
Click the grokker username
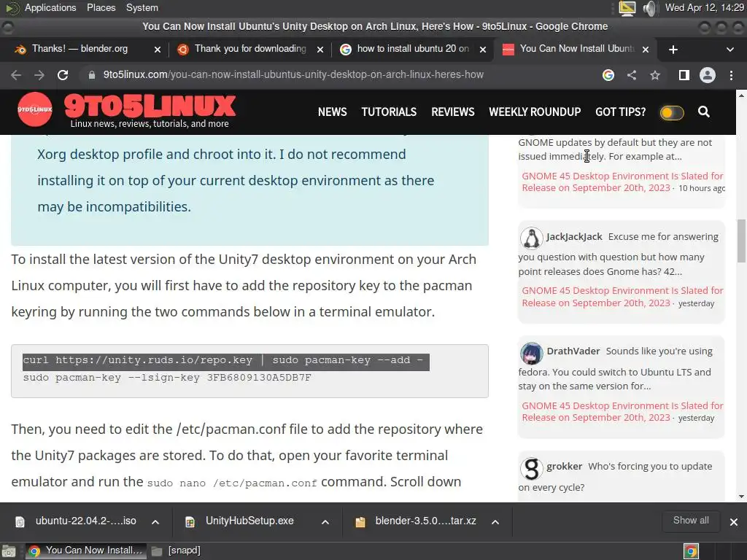pos(564,467)
